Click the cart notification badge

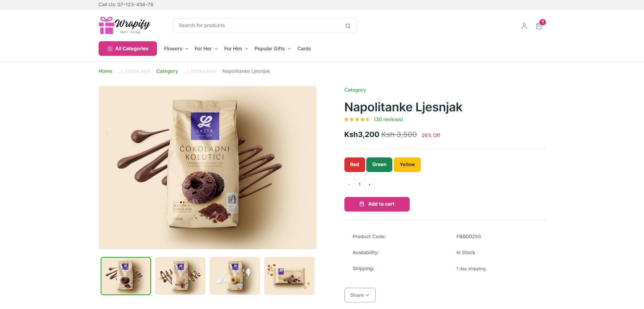pos(543,22)
